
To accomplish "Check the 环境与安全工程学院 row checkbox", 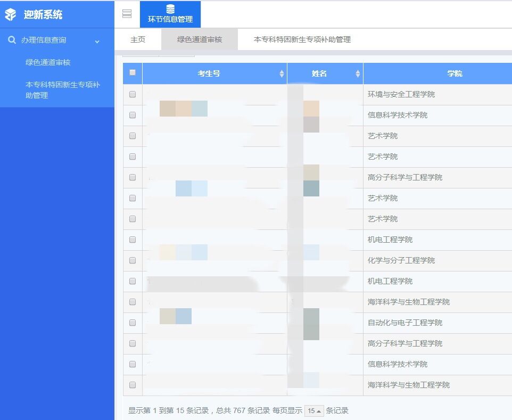I will coord(133,94).
